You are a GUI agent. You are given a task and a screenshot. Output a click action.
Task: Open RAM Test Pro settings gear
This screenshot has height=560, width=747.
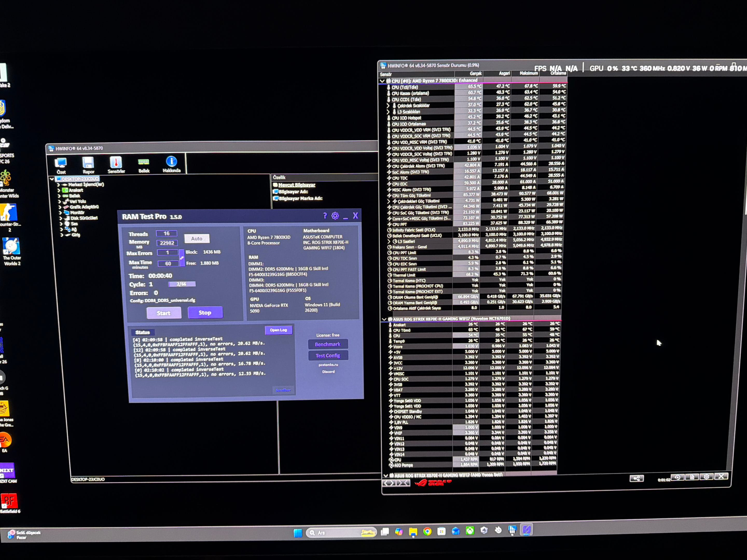pyautogui.click(x=335, y=216)
